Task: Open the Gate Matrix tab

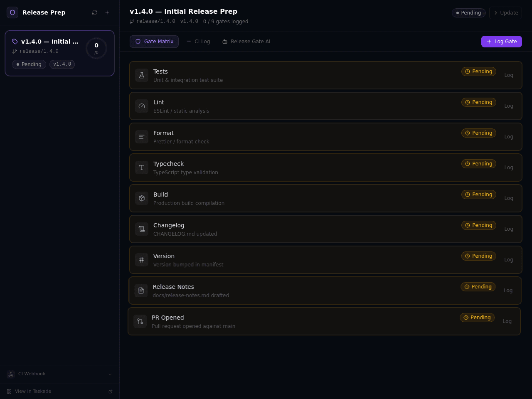Action: (154, 42)
